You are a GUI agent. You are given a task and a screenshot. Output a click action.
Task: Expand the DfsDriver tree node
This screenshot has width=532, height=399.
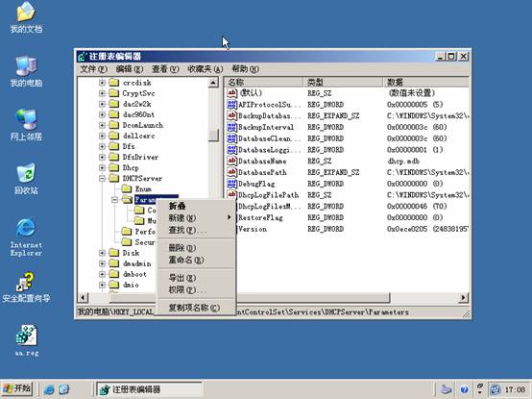tap(102, 157)
